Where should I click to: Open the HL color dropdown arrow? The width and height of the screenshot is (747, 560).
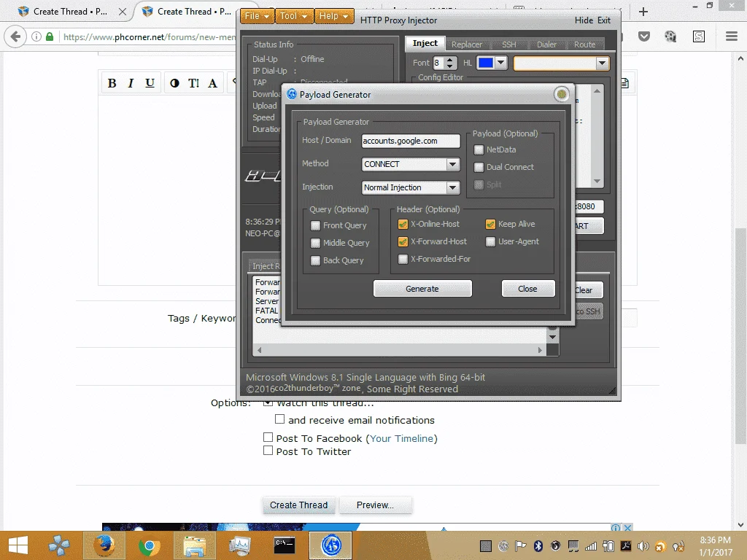[500, 63]
